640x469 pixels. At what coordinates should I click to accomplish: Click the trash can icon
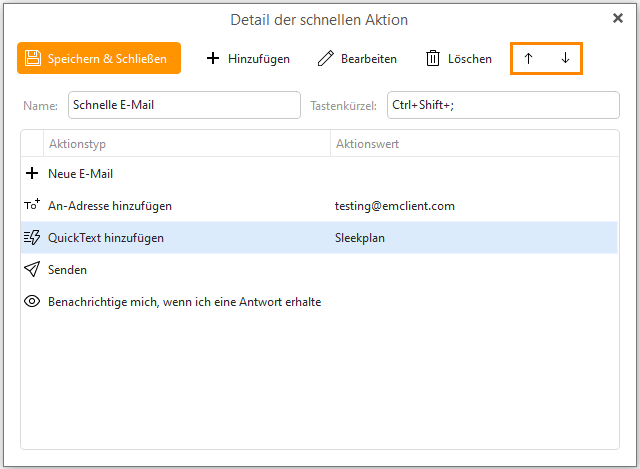click(x=433, y=58)
